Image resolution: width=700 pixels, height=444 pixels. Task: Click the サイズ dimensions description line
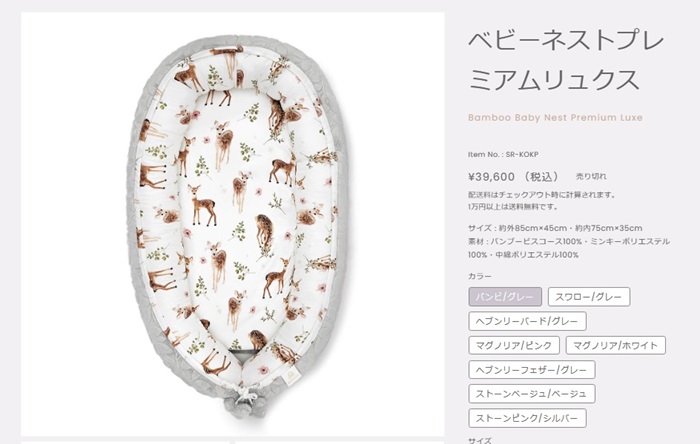point(555,228)
